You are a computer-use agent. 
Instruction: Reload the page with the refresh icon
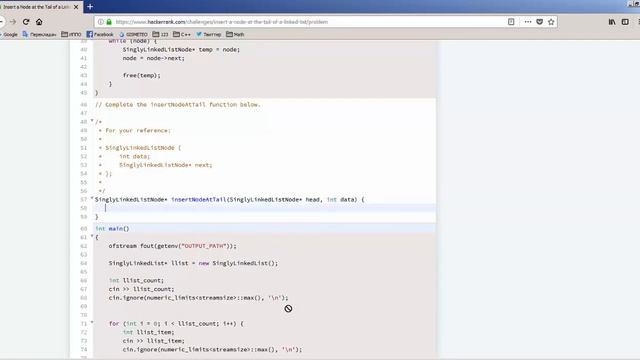26,22
